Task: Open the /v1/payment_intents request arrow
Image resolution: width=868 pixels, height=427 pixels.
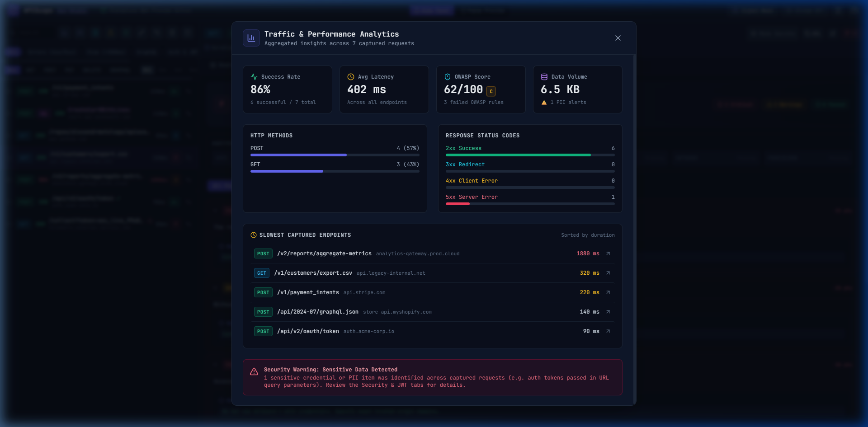Action: 608,292
